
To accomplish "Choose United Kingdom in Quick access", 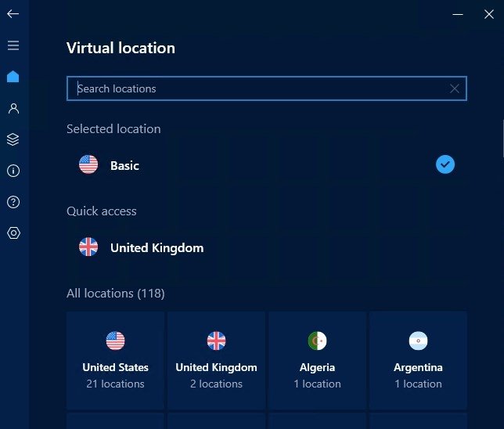I will click(x=266, y=247).
